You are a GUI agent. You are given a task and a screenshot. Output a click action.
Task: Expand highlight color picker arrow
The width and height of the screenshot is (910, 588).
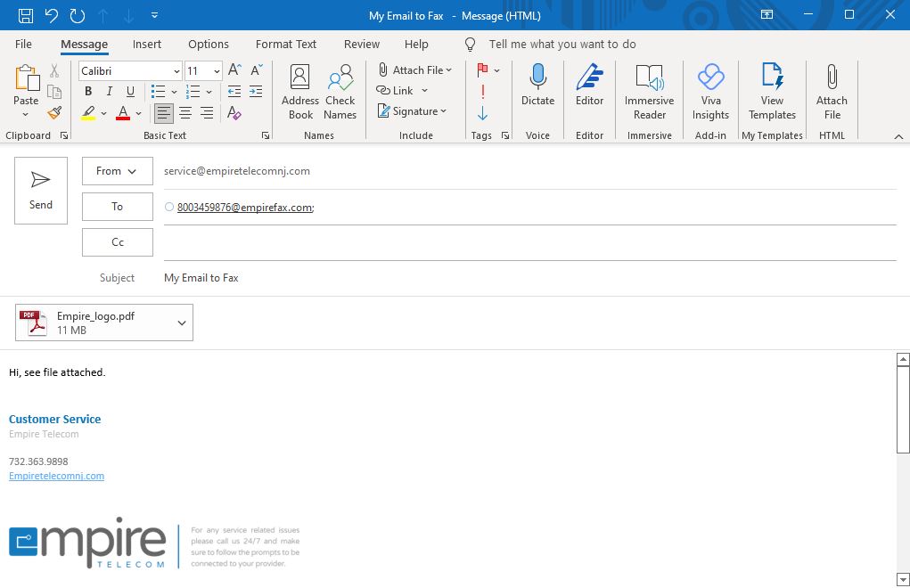tap(103, 113)
